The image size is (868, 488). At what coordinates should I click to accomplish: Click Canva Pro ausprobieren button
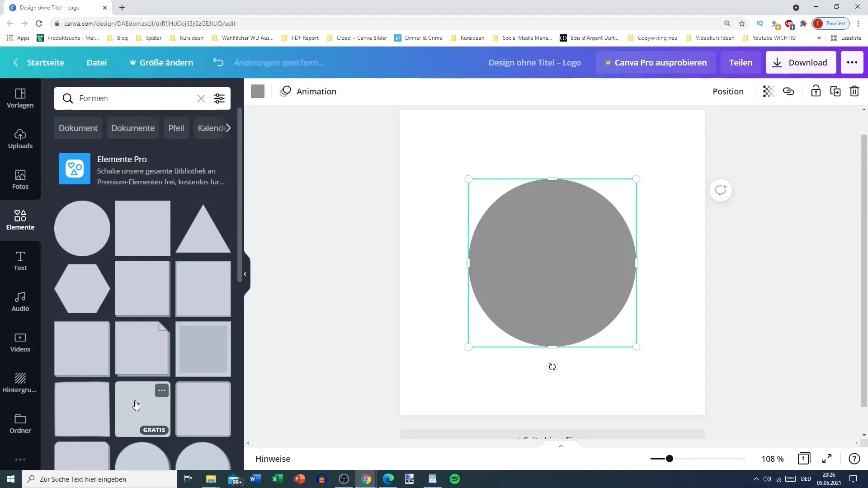(x=655, y=62)
